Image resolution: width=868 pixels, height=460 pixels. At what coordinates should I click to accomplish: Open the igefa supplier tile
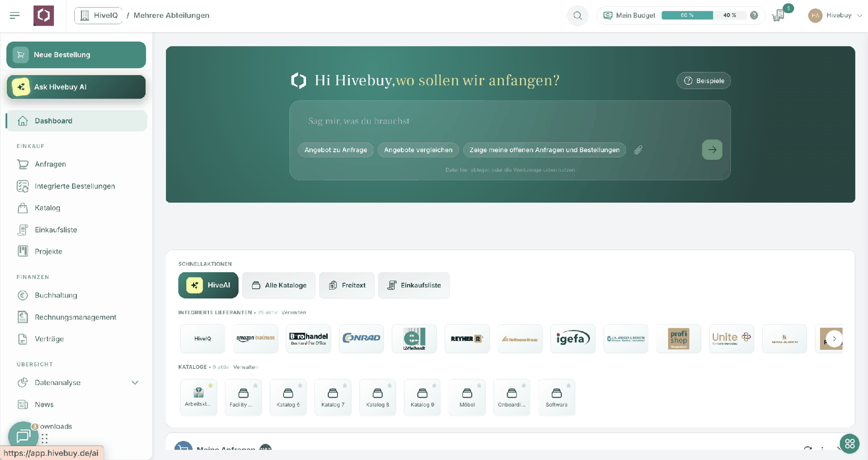(573, 338)
